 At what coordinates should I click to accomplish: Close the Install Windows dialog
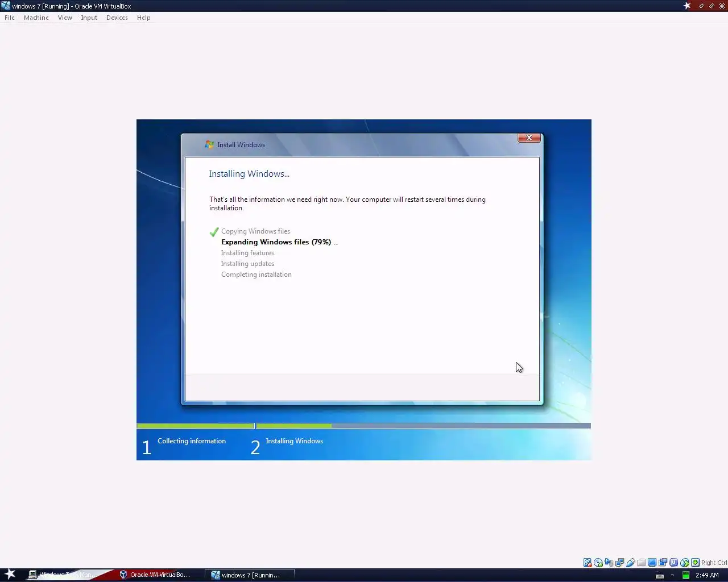coord(529,138)
